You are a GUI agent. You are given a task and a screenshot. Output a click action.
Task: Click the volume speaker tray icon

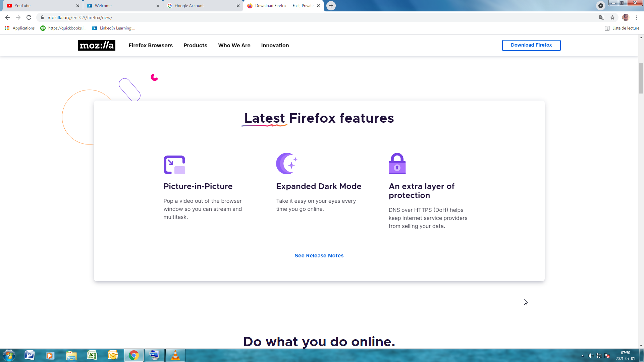tap(591, 356)
